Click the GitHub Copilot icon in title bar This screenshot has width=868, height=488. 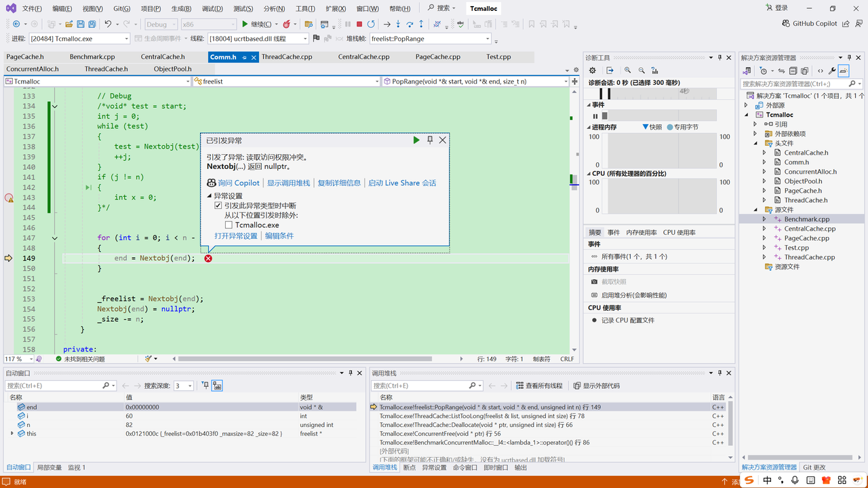786,24
